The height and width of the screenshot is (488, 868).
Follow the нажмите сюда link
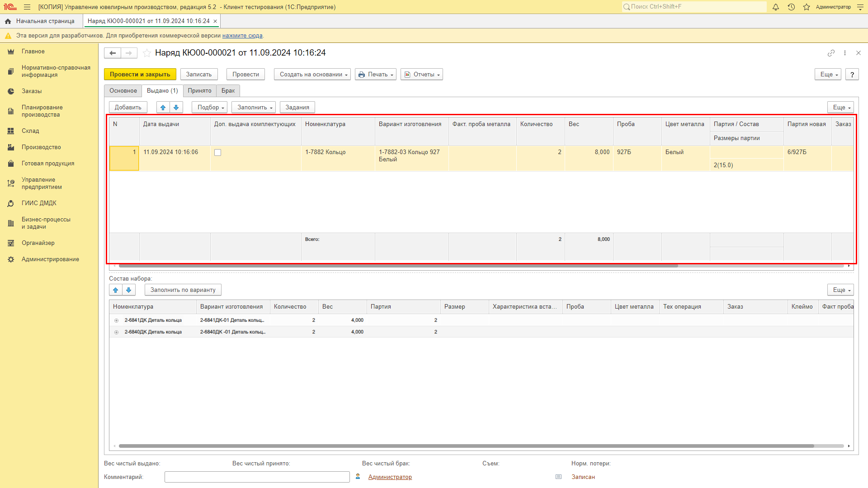pos(242,36)
